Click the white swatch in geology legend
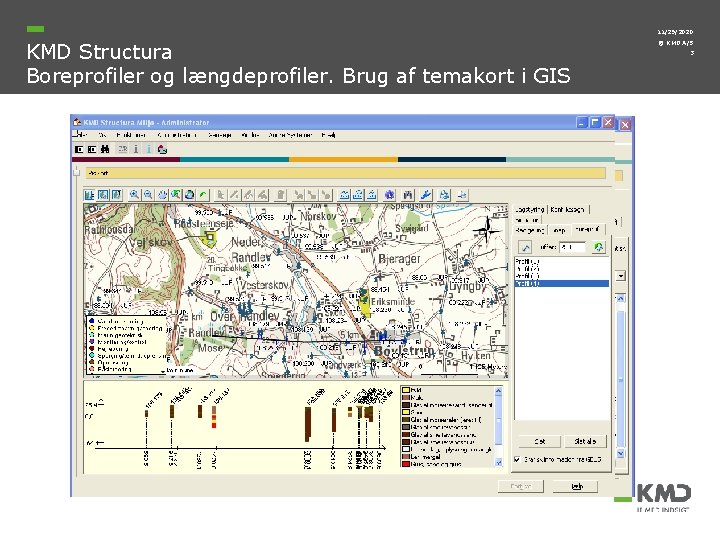Image resolution: width=720 pixels, height=540 pixels. [406, 449]
